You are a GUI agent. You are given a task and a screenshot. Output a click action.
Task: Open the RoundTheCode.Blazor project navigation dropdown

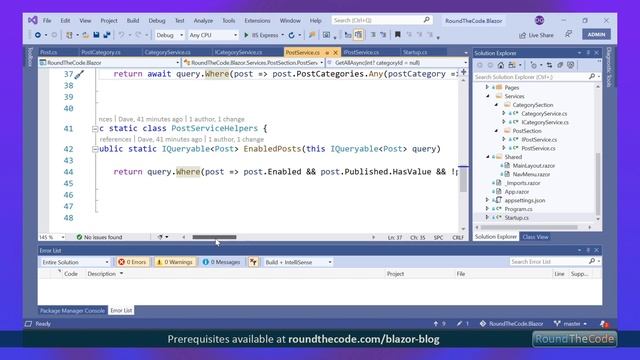[x=109, y=62]
